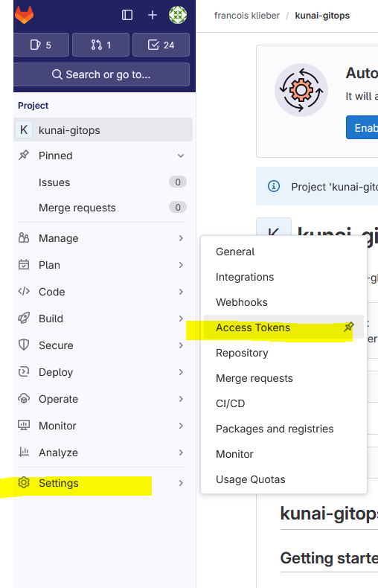Screen dimensions: 378x588
Task: Click the Secure shield icon
Action: tap(24, 345)
